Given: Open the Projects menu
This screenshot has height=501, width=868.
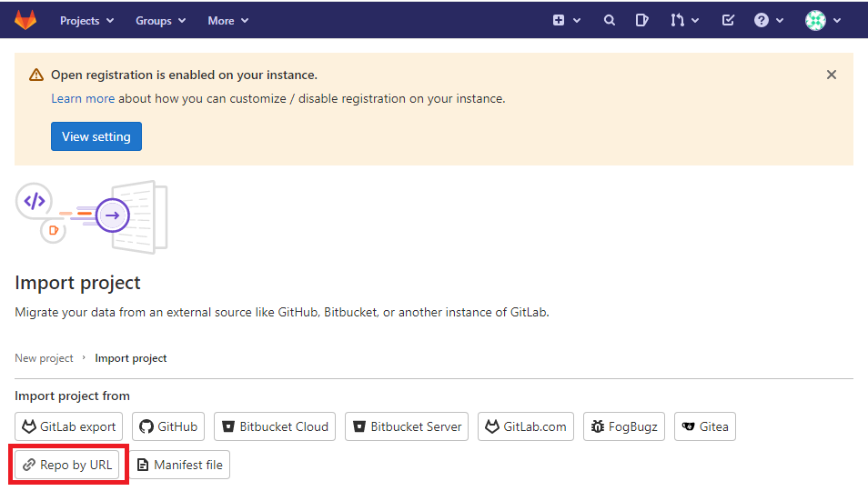Looking at the screenshot, I should coord(87,21).
